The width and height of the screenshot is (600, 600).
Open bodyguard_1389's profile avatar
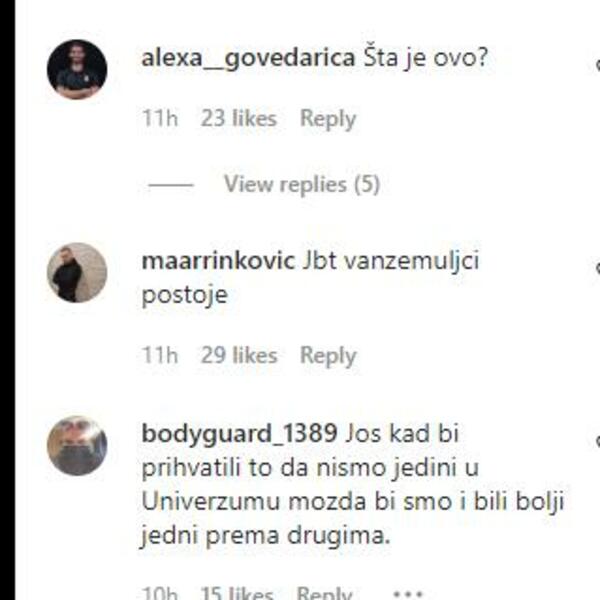point(77,446)
